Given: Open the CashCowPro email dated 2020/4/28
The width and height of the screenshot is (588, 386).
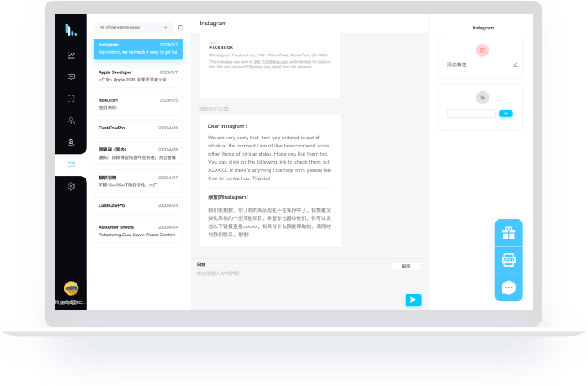Looking at the screenshot, I should 138,129.
